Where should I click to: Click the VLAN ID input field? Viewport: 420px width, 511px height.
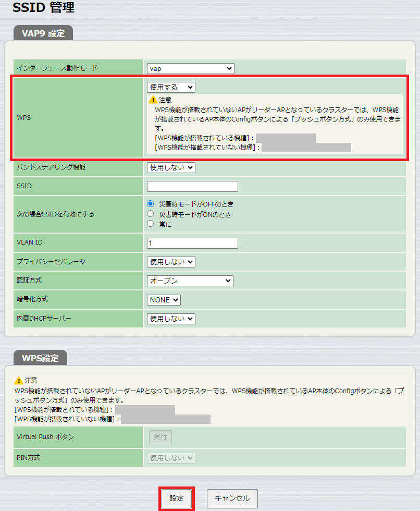pyautogui.click(x=192, y=243)
